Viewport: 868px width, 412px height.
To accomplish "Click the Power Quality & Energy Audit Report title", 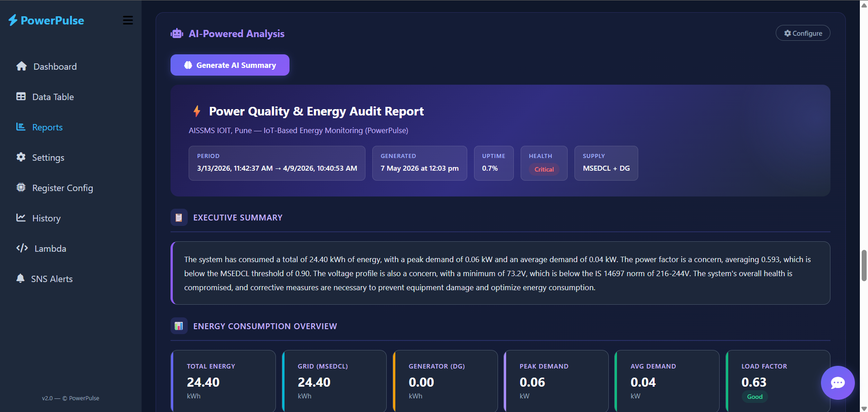I will tap(316, 111).
